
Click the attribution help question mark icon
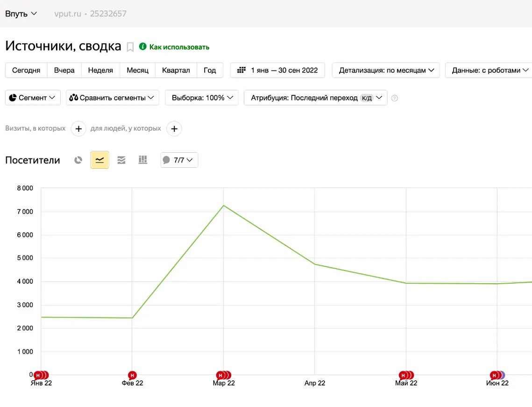(395, 98)
